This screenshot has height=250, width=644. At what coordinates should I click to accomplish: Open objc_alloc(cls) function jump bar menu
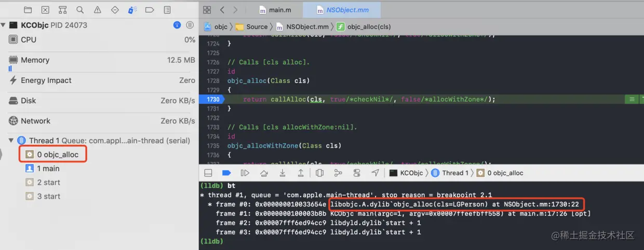click(364, 26)
